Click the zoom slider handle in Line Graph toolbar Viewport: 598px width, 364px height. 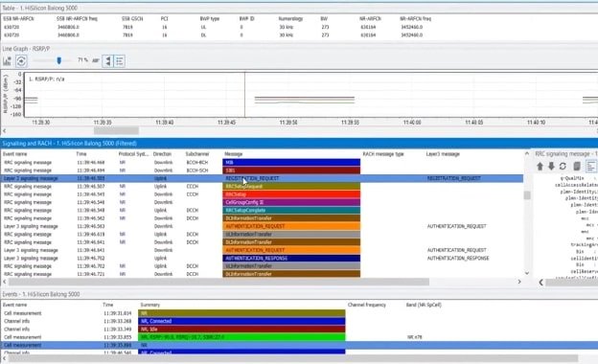[59, 60]
